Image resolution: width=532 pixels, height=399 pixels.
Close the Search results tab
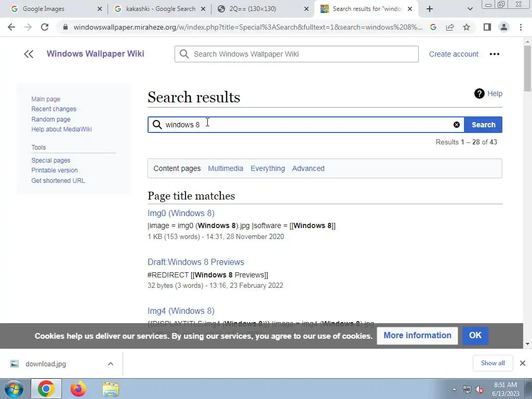coord(410,9)
